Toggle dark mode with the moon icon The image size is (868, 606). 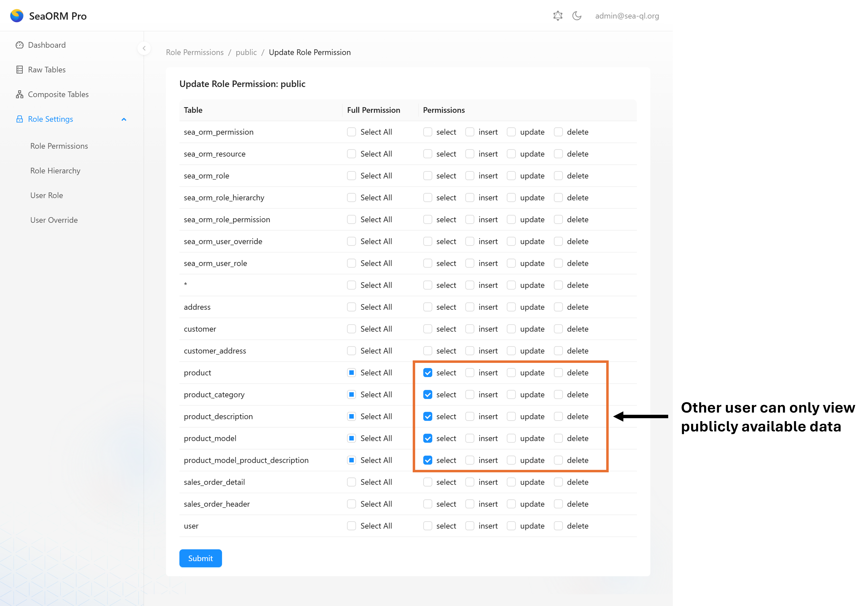[577, 16]
